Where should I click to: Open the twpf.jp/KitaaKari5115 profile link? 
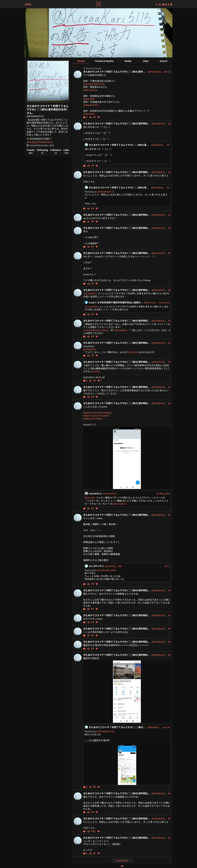(x=41, y=142)
